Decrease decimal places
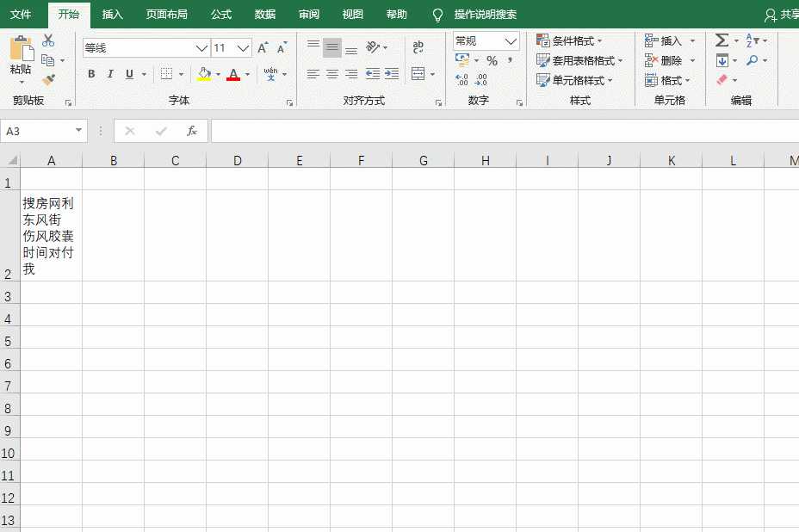 [x=481, y=79]
